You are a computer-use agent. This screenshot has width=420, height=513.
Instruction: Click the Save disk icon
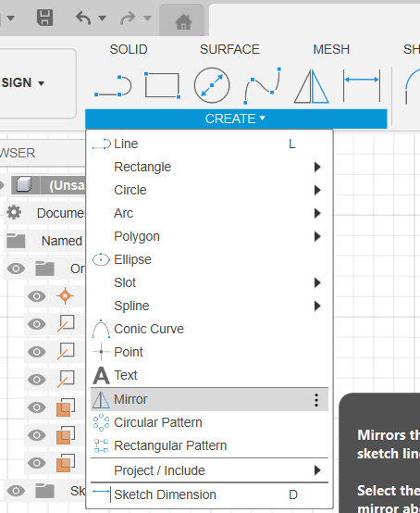coord(44,18)
